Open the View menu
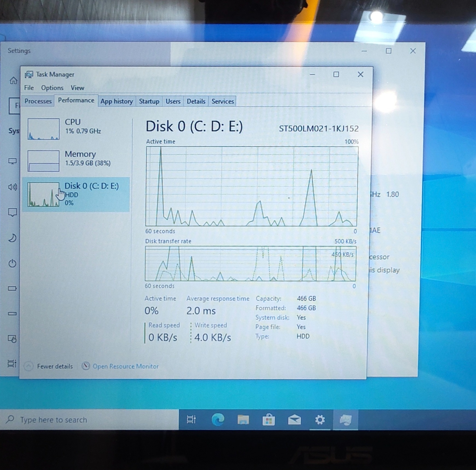The image size is (476, 470). (x=77, y=88)
